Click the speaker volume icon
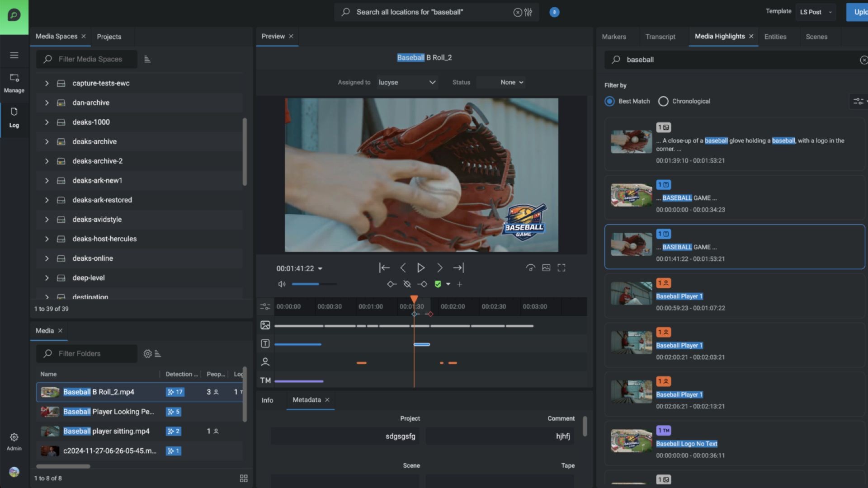The image size is (868, 488). tap(282, 284)
